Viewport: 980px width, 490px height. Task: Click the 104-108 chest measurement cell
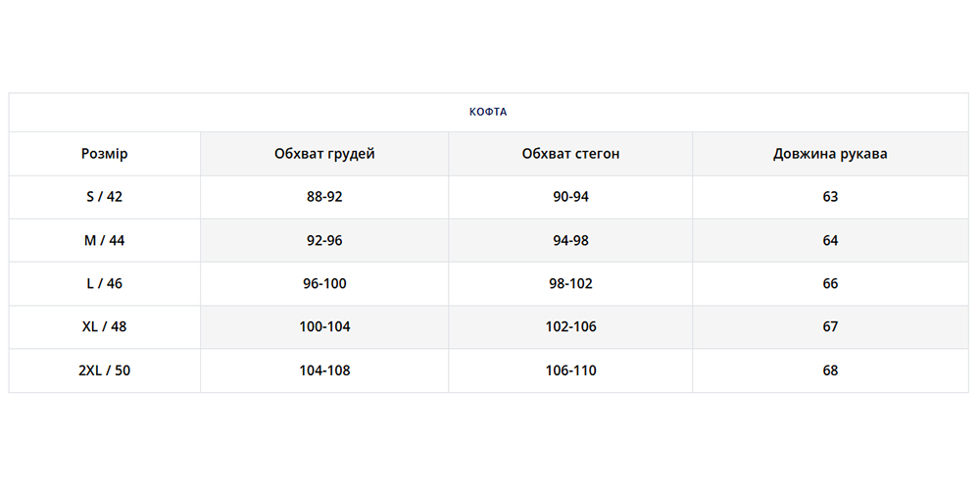pos(324,370)
